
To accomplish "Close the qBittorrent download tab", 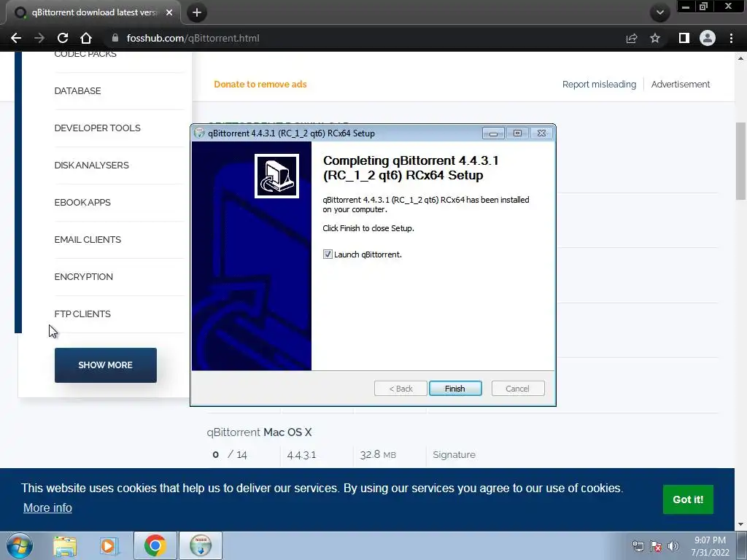I will point(169,13).
